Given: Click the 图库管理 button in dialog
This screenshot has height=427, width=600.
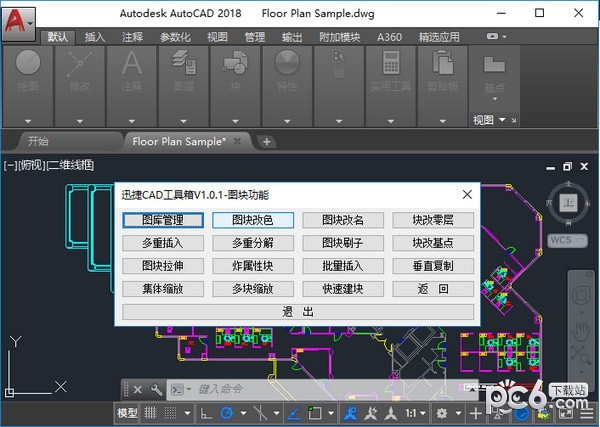Looking at the screenshot, I should coord(164,219).
